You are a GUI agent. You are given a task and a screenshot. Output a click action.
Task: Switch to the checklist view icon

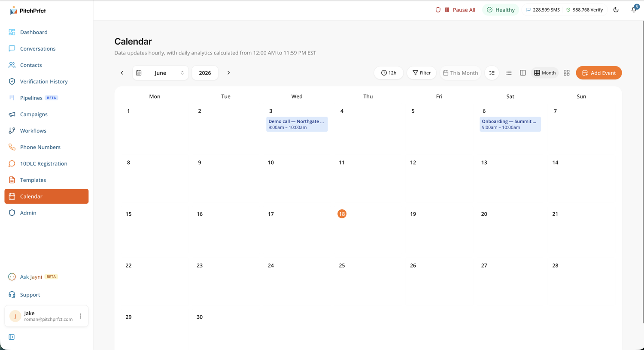point(492,73)
